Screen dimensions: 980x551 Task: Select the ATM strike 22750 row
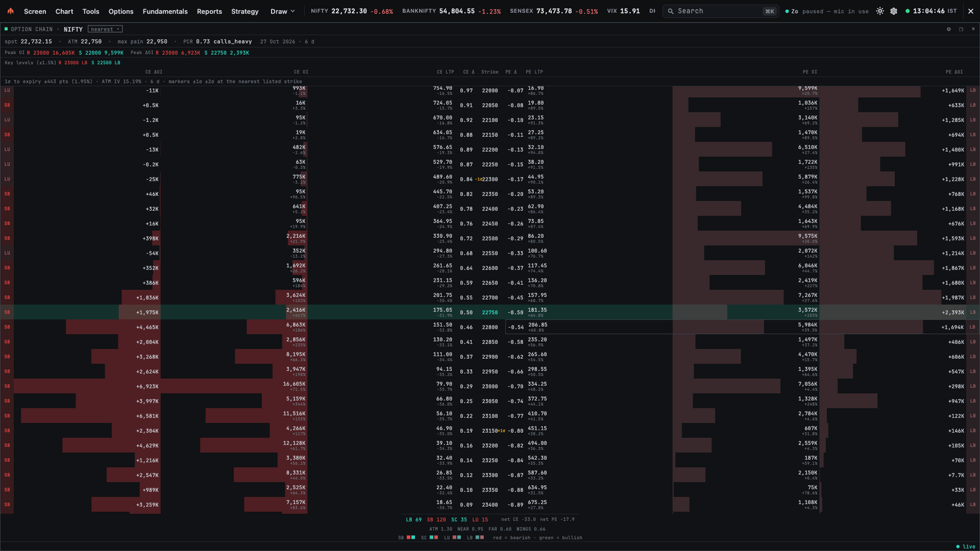point(490,312)
